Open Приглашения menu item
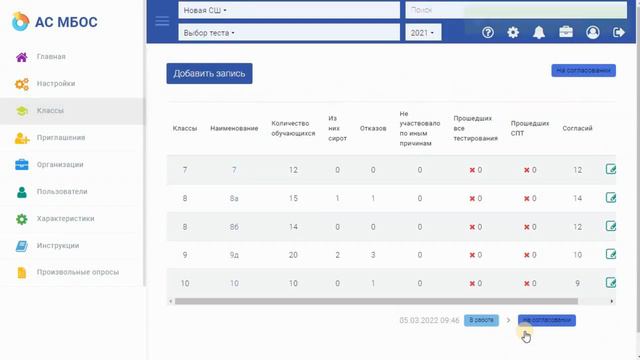 61,138
